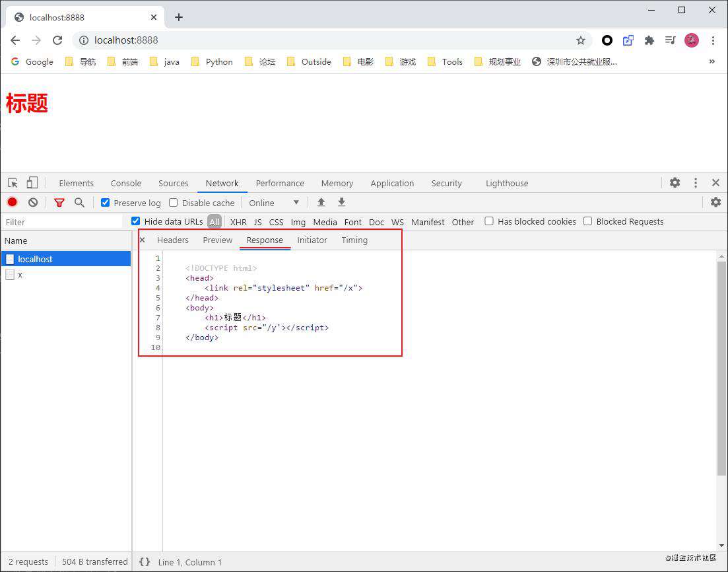Screen dimensions: 728x572
Task: Close the localhost:8888 browser tab
Action: [x=154, y=17]
